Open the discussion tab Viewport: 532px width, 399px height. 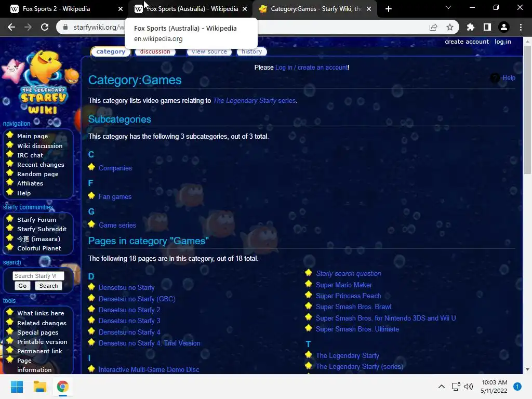(155, 51)
